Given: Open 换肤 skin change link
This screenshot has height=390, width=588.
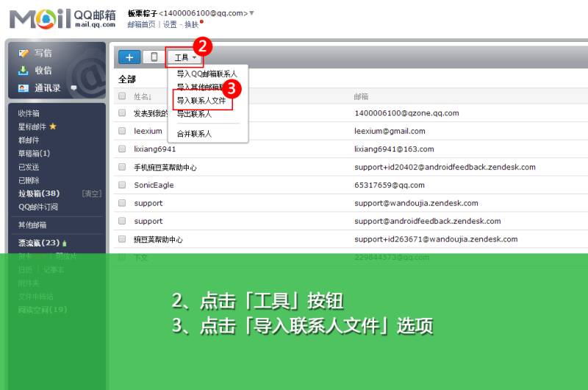Looking at the screenshot, I should click(191, 24).
